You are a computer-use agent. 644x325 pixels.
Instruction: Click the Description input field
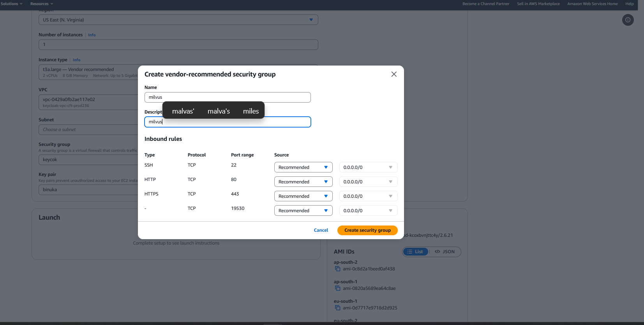228,122
